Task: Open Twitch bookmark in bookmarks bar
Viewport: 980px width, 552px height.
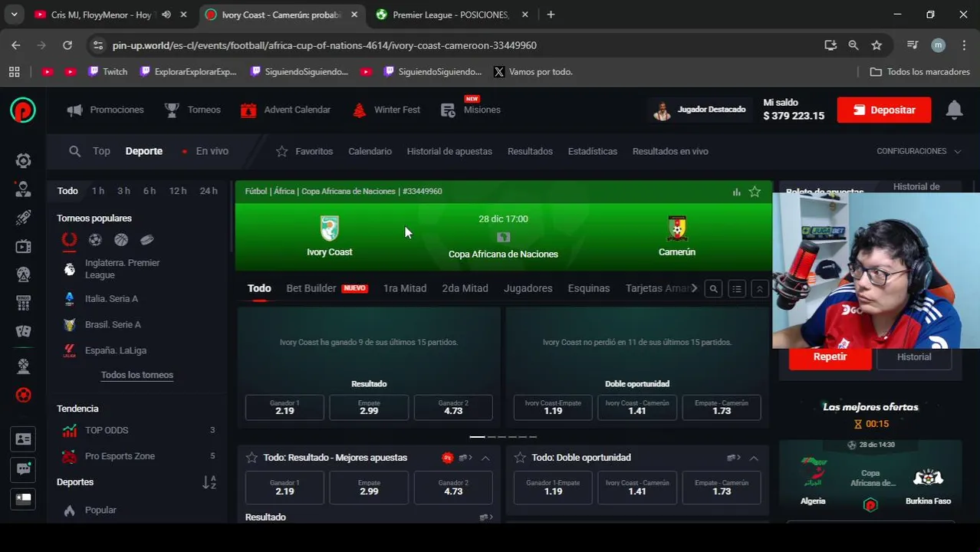Action: click(x=108, y=71)
